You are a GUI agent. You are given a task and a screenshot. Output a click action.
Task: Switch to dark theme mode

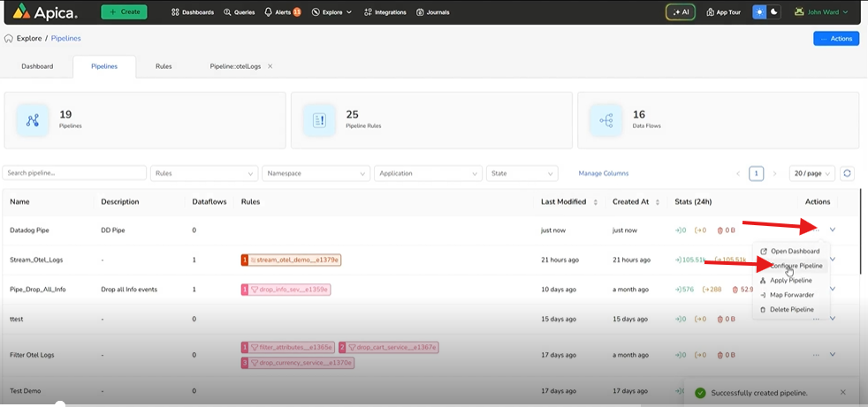coord(775,12)
